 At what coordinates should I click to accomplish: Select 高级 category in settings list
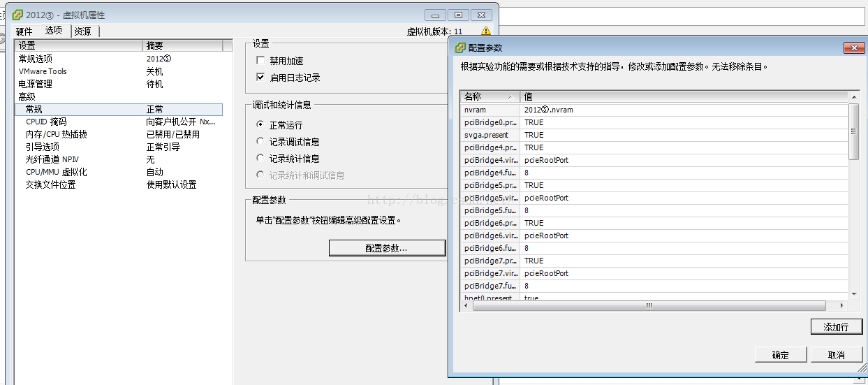pyautogui.click(x=27, y=96)
